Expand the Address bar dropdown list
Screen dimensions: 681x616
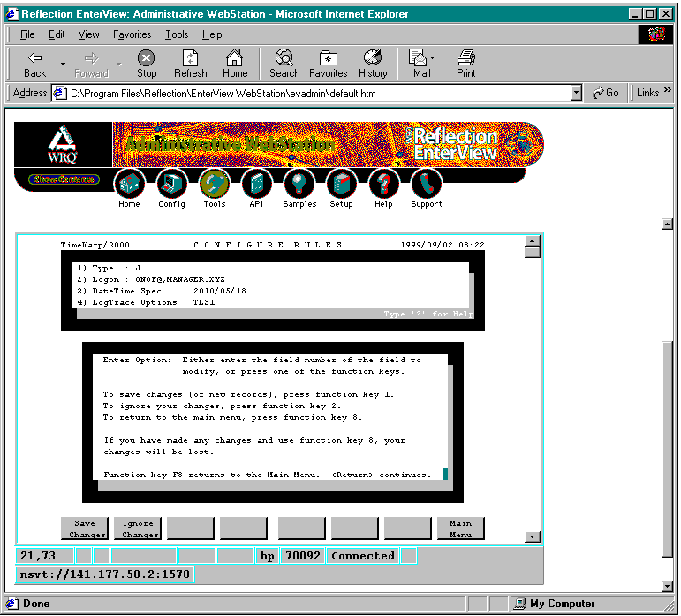tap(576, 93)
